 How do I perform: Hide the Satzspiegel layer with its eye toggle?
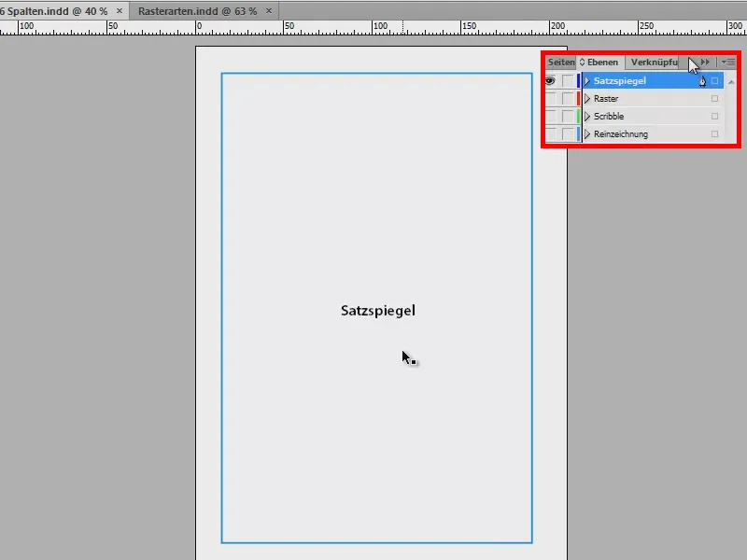pyautogui.click(x=550, y=80)
